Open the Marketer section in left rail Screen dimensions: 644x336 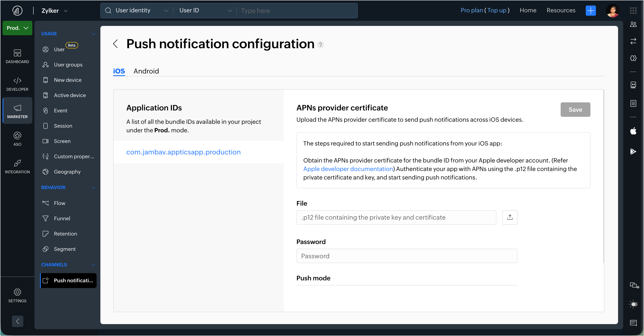click(17, 111)
